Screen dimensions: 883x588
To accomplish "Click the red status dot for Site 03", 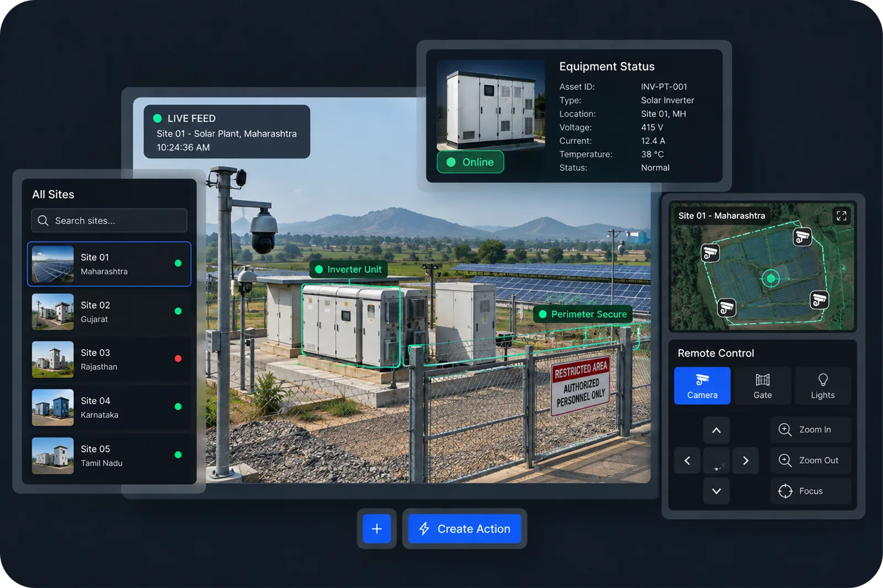I will [x=178, y=359].
